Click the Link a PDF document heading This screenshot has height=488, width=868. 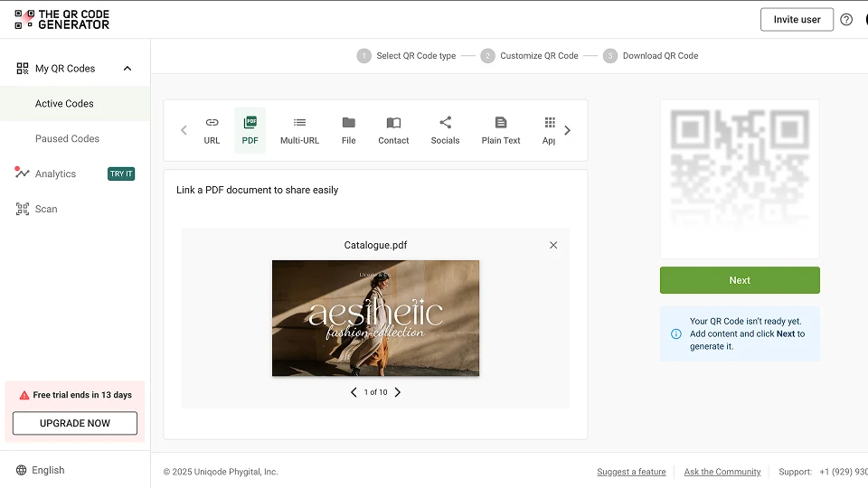(x=257, y=190)
